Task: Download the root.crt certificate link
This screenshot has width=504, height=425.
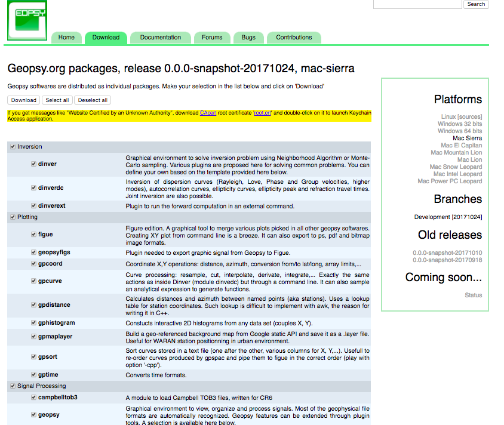Action: click(x=263, y=113)
